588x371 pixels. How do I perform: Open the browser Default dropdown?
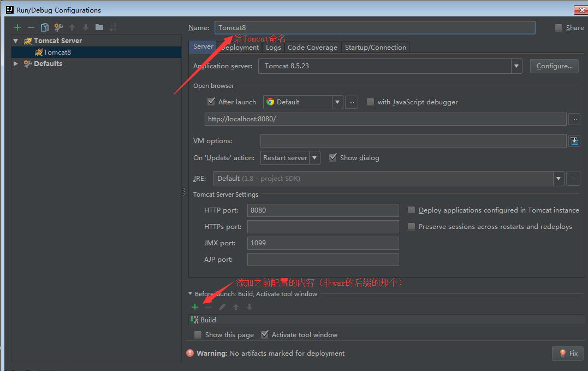(337, 102)
